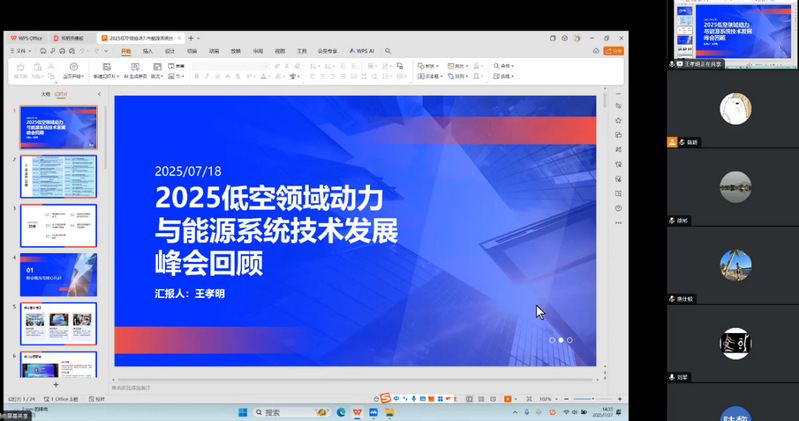The width and height of the screenshot is (799, 421).
Task: Click the new tab plus icon
Action: [191, 38]
